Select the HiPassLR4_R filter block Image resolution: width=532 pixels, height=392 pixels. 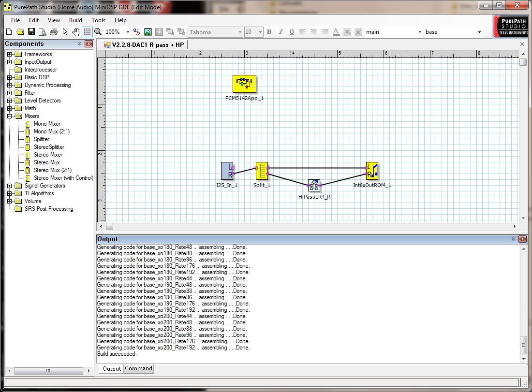coord(314,186)
